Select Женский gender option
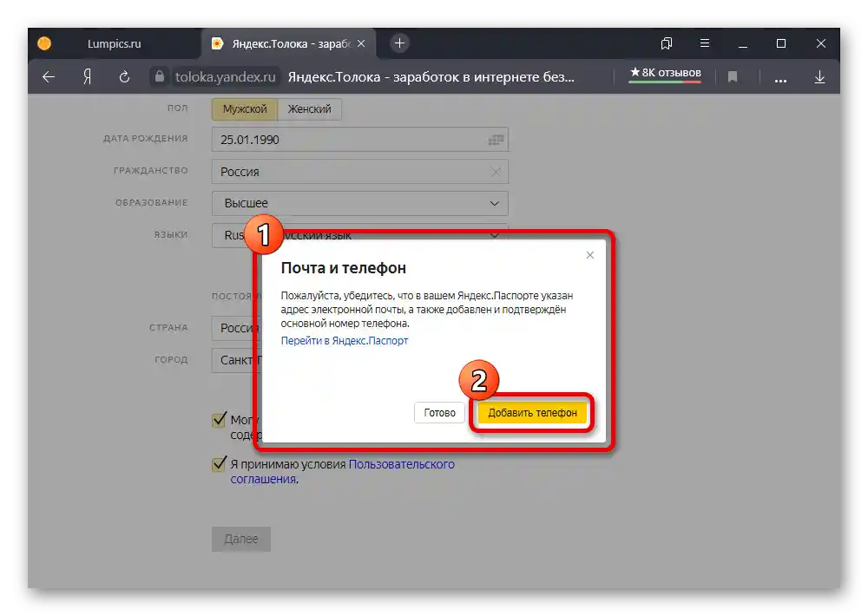 point(310,109)
